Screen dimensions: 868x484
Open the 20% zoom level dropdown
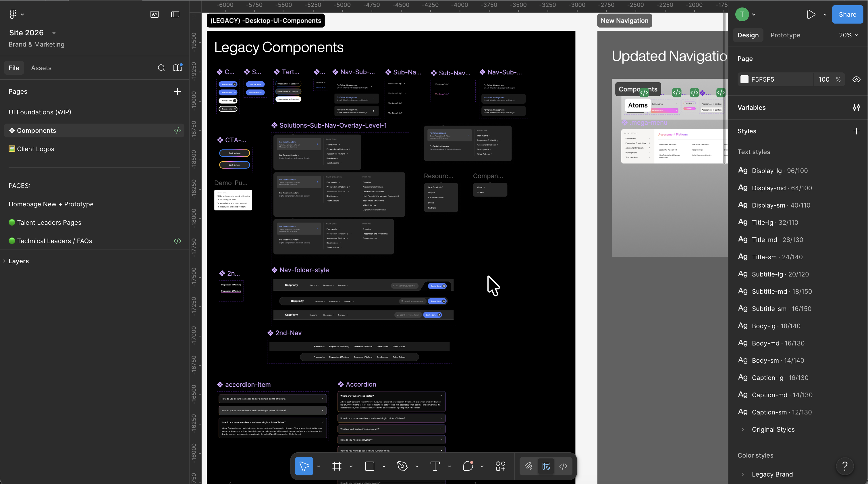pyautogui.click(x=848, y=35)
